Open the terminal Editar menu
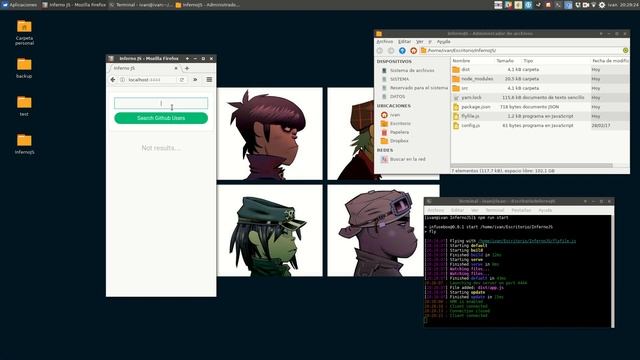The image size is (640, 360). click(x=457, y=210)
